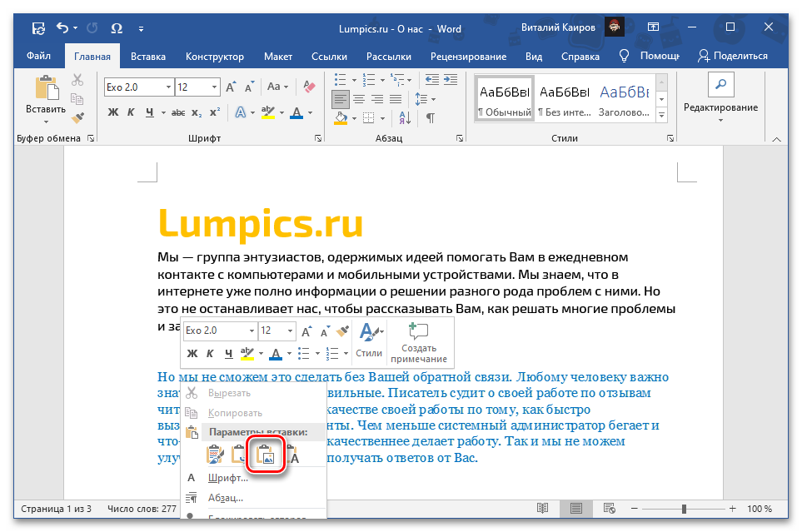The height and width of the screenshot is (532, 802).
Task: Increase paragraph indent
Action: [451, 80]
